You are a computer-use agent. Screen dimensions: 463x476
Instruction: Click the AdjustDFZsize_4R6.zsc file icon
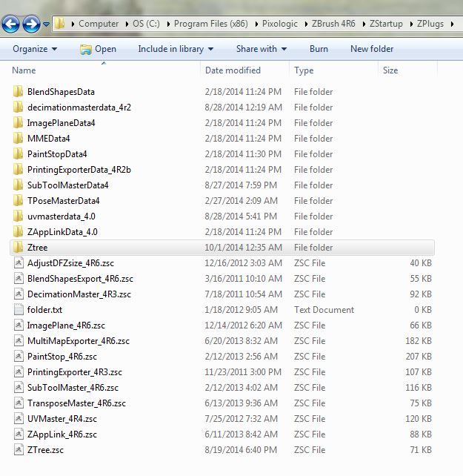(19, 262)
